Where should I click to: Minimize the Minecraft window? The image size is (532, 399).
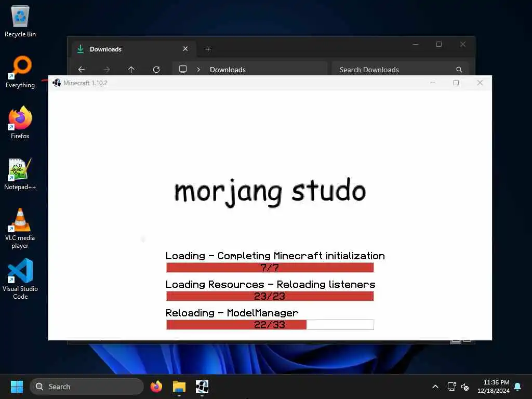[433, 83]
